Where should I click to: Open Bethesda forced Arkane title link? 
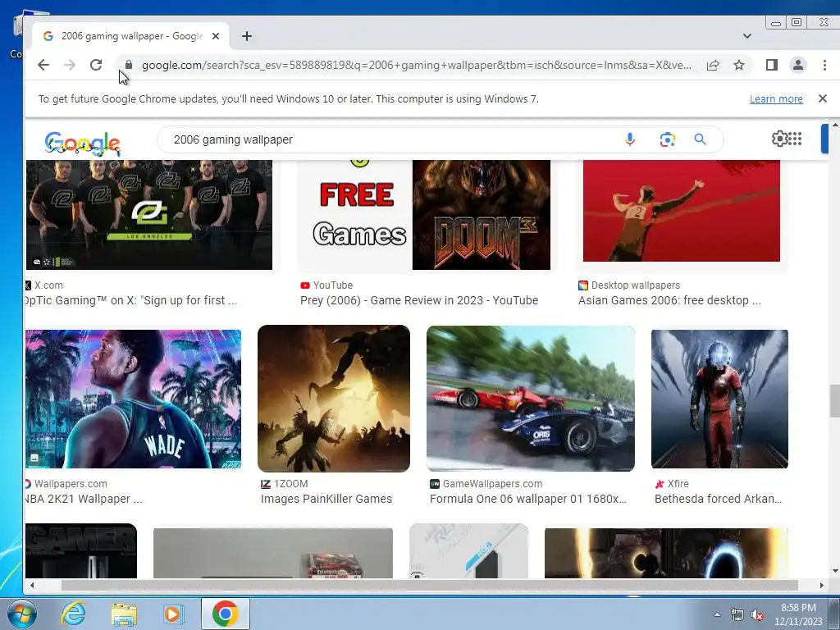[718, 499]
